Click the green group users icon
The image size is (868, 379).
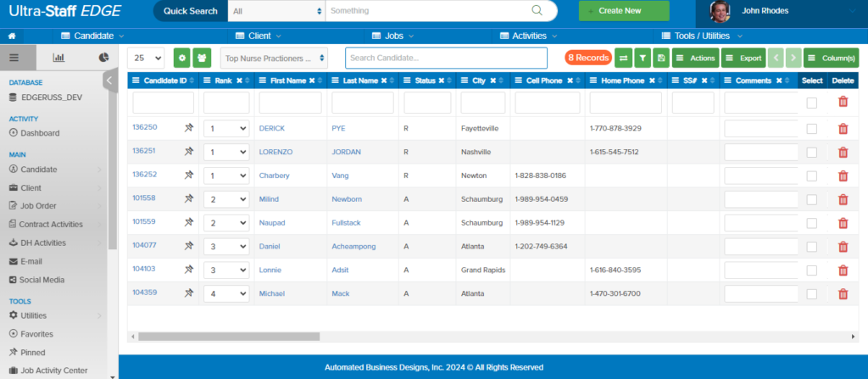click(x=203, y=58)
